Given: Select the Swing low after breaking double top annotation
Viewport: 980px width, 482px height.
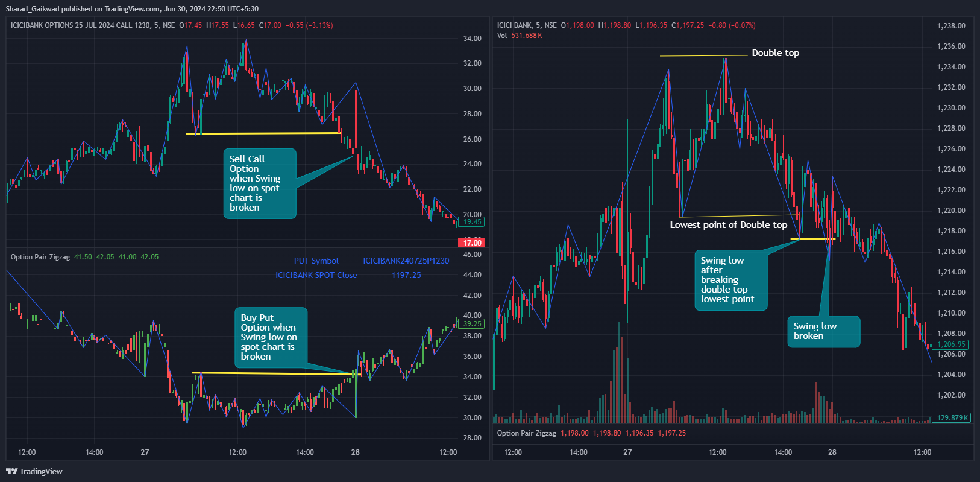Looking at the screenshot, I should point(731,280).
